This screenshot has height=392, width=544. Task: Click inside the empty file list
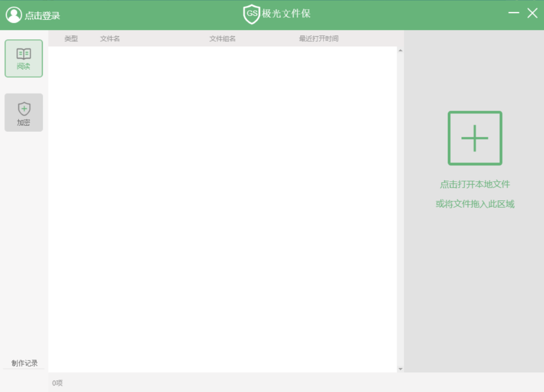point(222,201)
